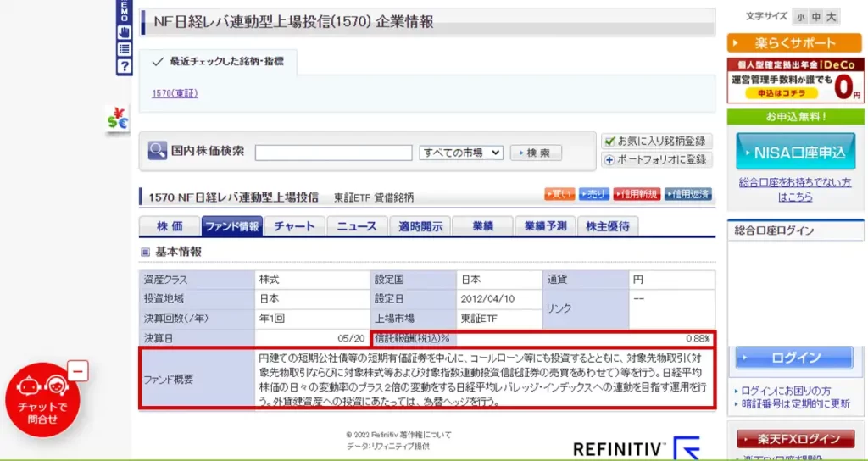Click the 最近チェックした銘柄・指標 tab header
Image resolution: width=868 pixels, height=461 pixels.
(218, 61)
